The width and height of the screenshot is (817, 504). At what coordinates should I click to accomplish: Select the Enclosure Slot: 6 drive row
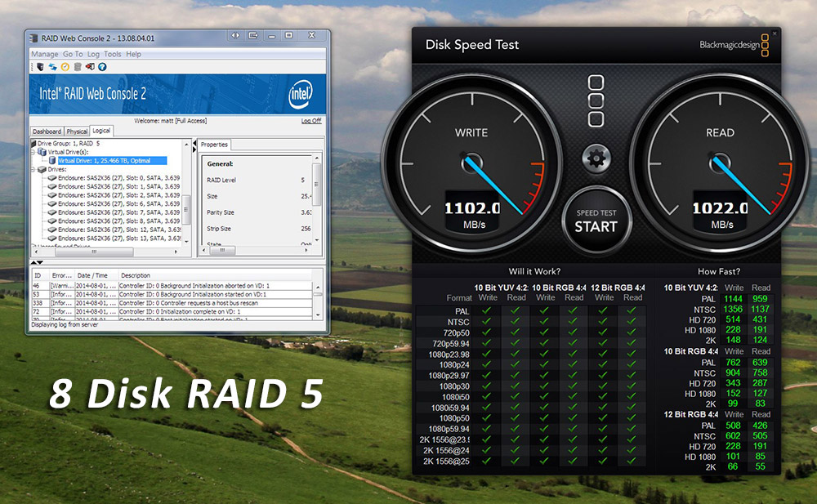118,203
